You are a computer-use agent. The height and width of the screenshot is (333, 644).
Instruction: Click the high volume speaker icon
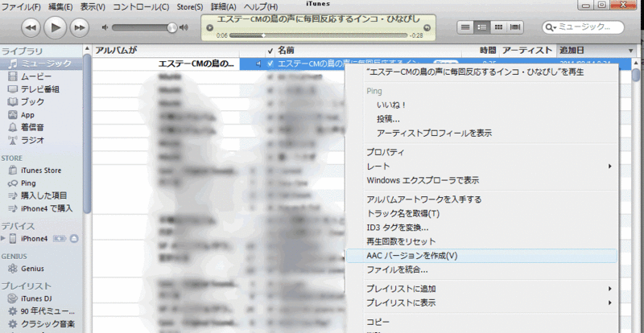tap(184, 27)
